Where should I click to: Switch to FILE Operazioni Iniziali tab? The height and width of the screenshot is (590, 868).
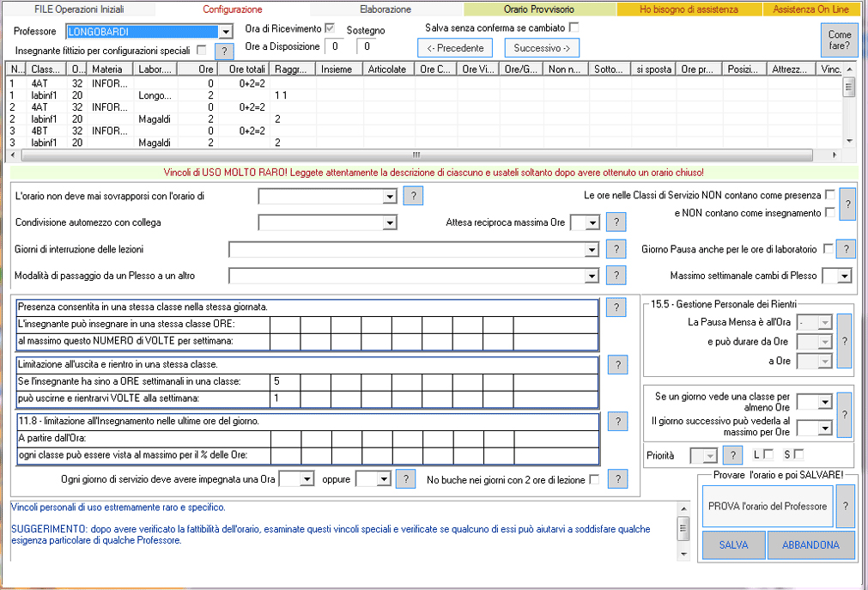coord(79,9)
